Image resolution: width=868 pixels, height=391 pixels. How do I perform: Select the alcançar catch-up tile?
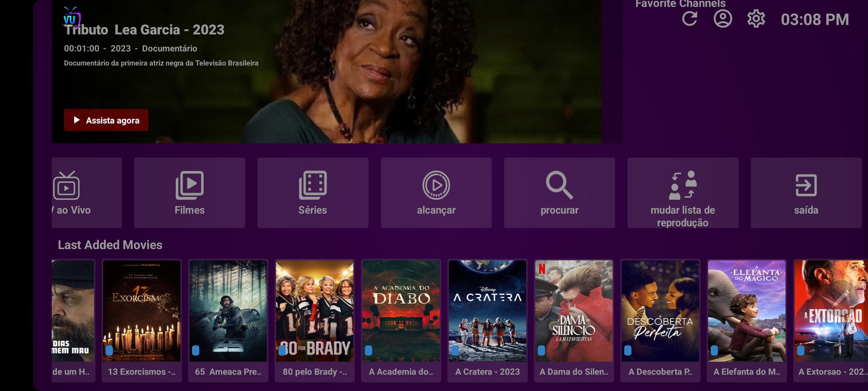click(436, 193)
